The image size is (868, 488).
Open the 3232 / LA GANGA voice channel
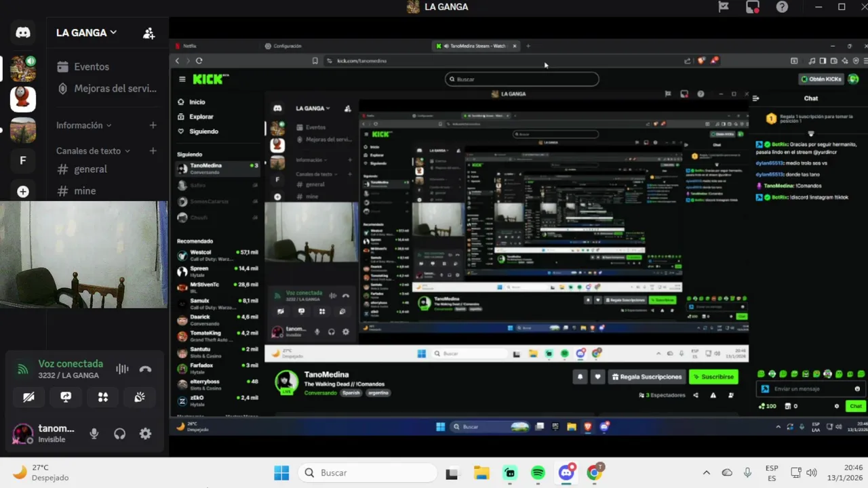click(x=68, y=375)
